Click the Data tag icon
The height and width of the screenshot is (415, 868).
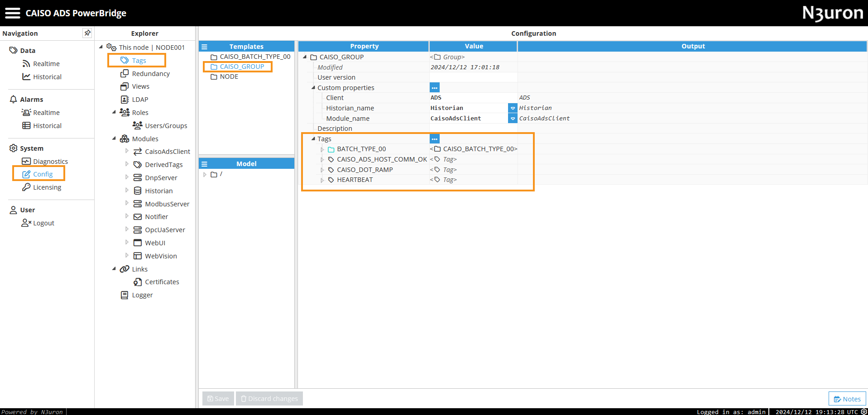(14, 50)
